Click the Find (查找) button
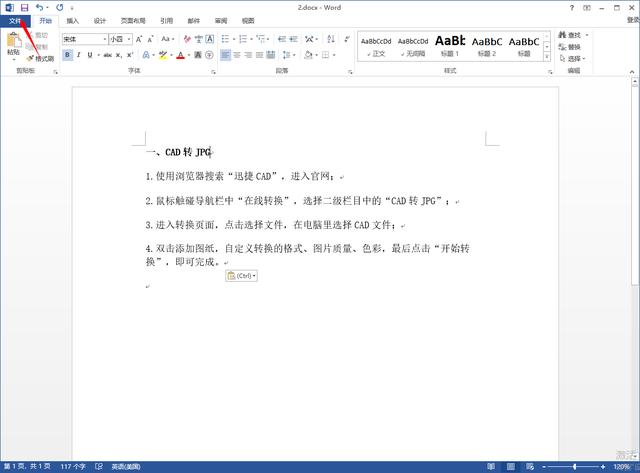The width and height of the screenshot is (640, 473). coord(569,35)
